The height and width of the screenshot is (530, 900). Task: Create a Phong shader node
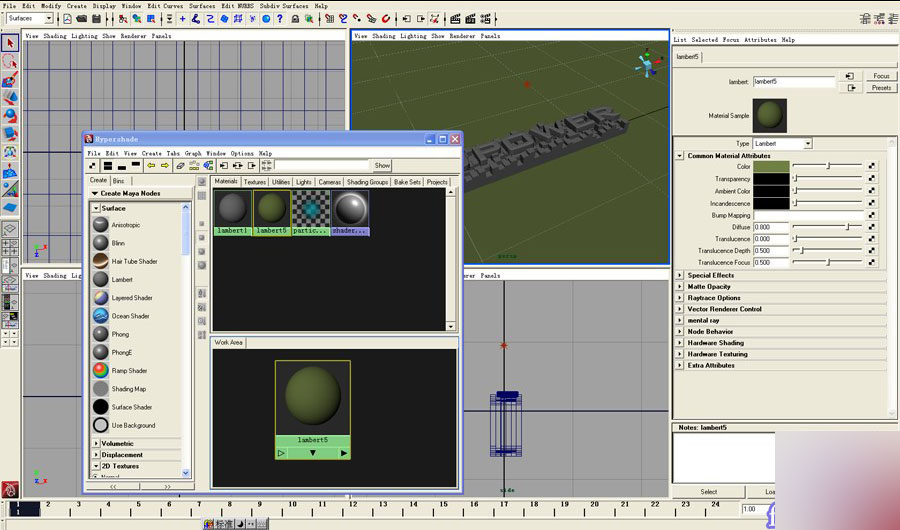101,334
